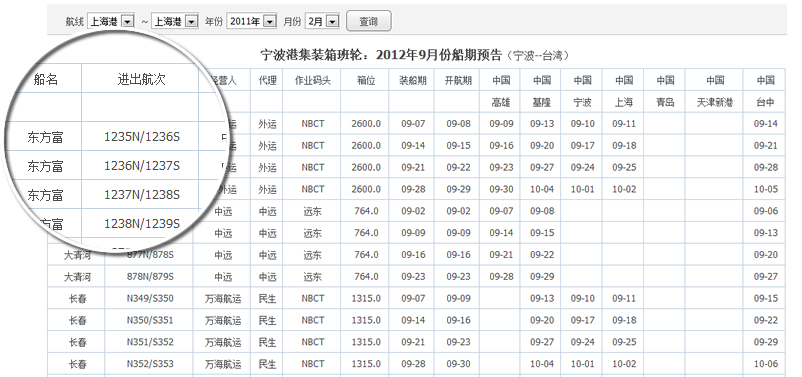The image size is (802, 377).
Task: Click NBCT terminal in N349/S350 row
Action: pyautogui.click(x=313, y=298)
